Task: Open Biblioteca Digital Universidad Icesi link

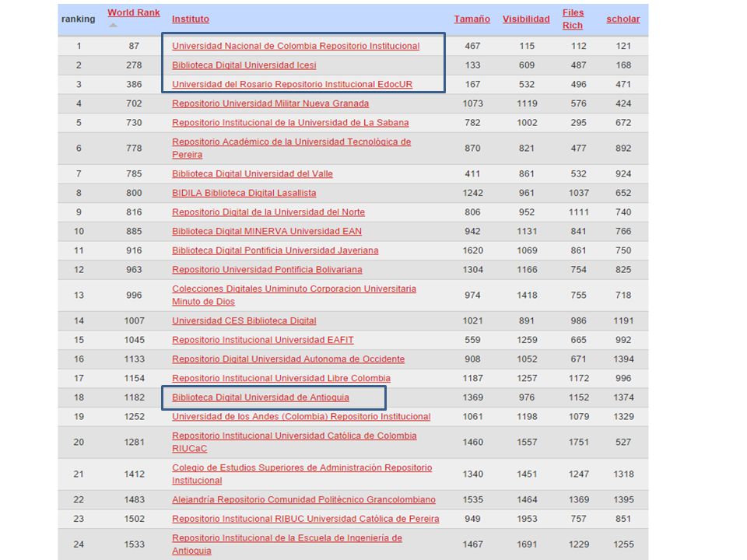Action: click(244, 65)
